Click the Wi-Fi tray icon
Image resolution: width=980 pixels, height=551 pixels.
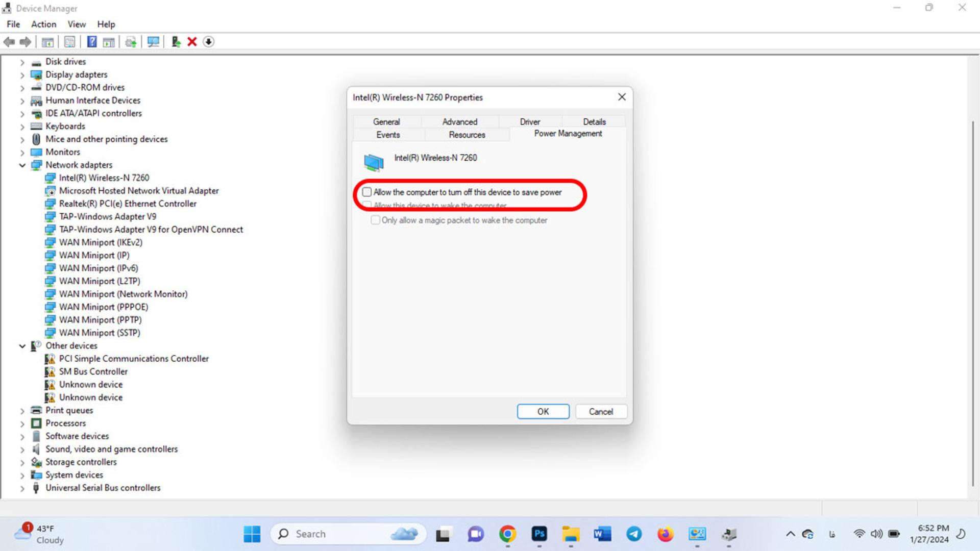coord(860,534)
